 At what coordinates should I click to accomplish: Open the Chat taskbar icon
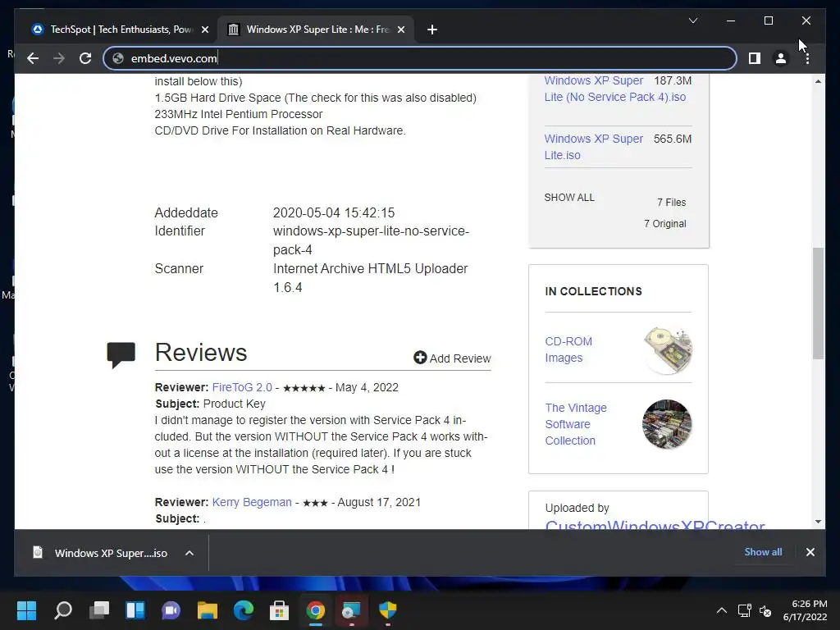(x=171, y=610)
